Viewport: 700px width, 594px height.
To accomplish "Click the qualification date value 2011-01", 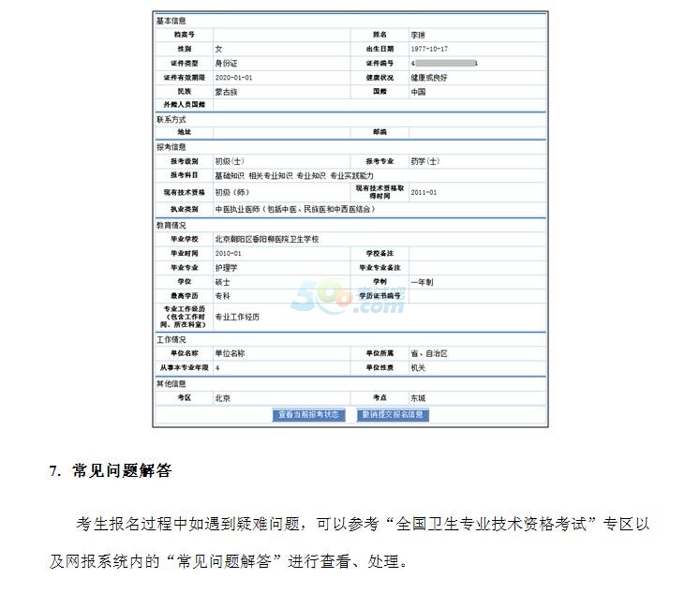I will (424, 192).
